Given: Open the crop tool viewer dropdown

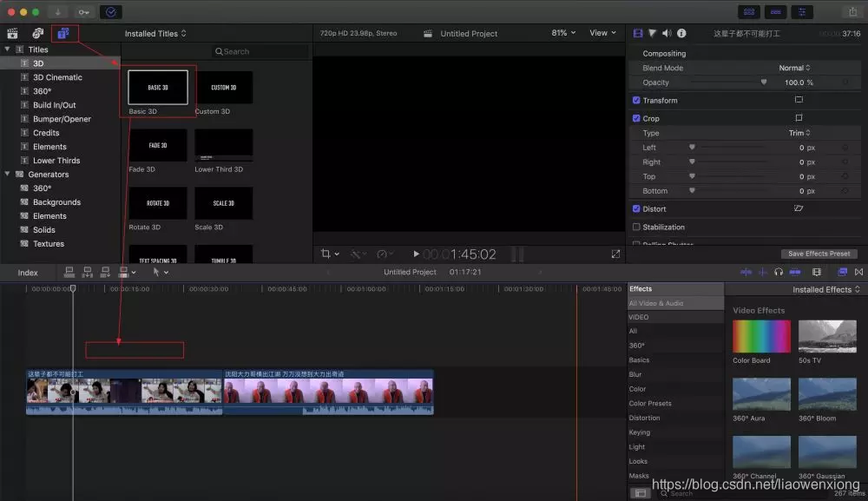Looking at the screenshot, I should pyautogui.click(x=330, y=254).
